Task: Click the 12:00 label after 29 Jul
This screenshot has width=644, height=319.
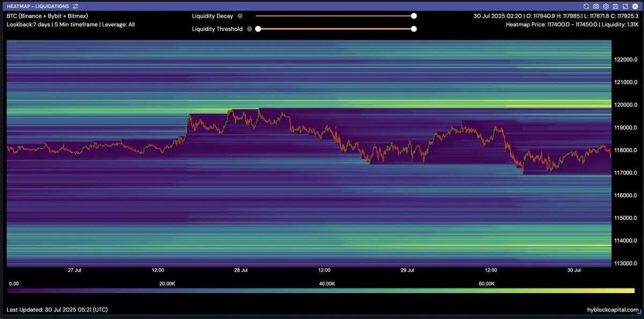Action: click(x=491, y=270)
